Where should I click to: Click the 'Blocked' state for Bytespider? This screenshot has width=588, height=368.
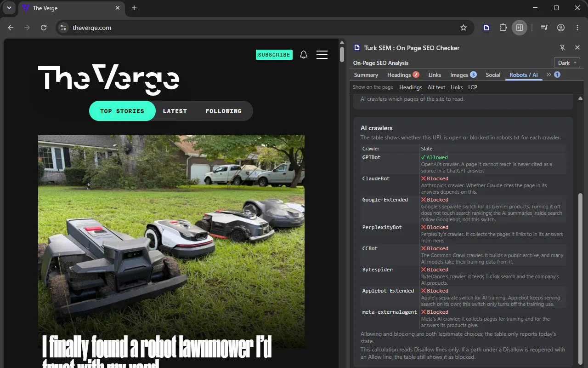point(435,270)
